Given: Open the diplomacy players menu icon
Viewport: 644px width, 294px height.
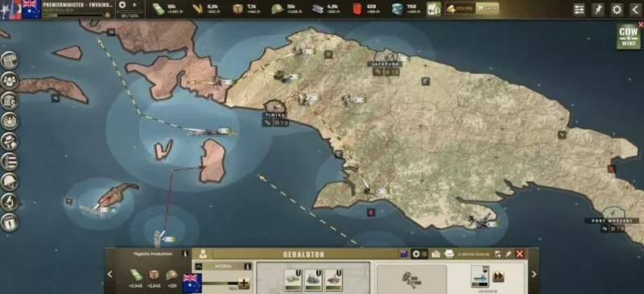Looking at the screenshot, I should tap(10, 81).
